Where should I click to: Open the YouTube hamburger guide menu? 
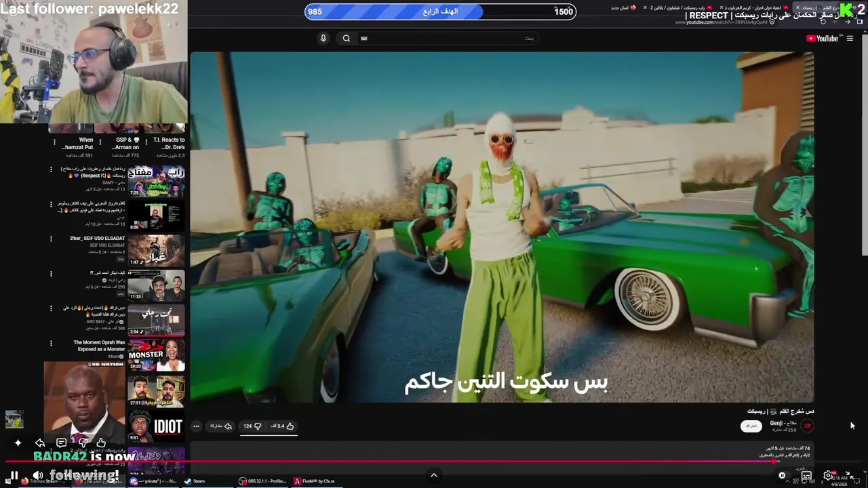850,39
